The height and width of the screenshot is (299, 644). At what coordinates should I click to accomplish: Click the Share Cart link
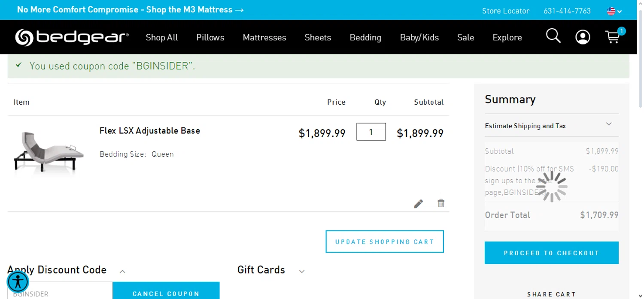(552, 294)
